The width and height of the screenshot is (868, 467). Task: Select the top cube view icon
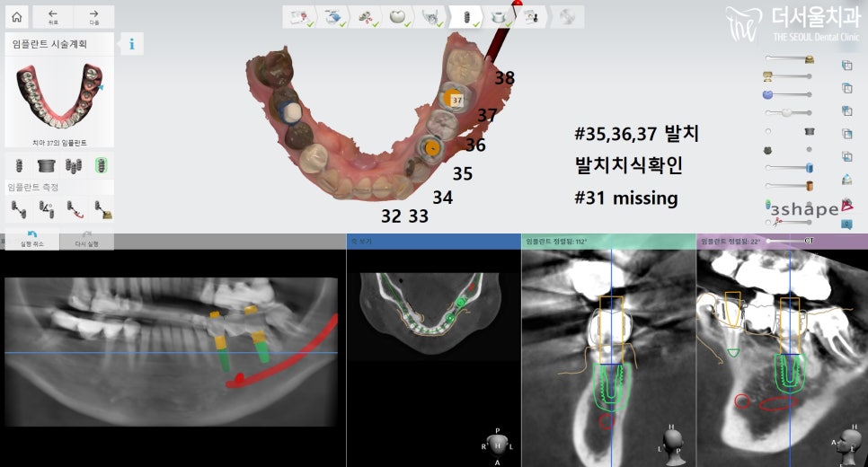point(846,65)
